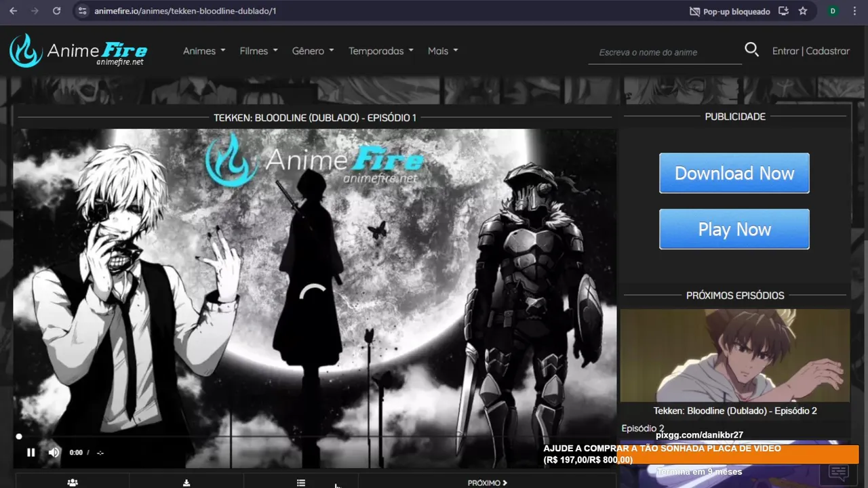Image resolution: width=868 pixels, height=488 pixels.
Task: Mute the video using the speaker icon
Action: (54, 452)
